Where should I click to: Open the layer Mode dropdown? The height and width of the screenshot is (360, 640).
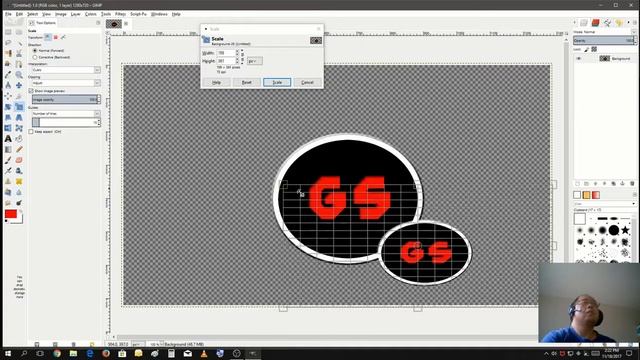(x=604, y=32)
